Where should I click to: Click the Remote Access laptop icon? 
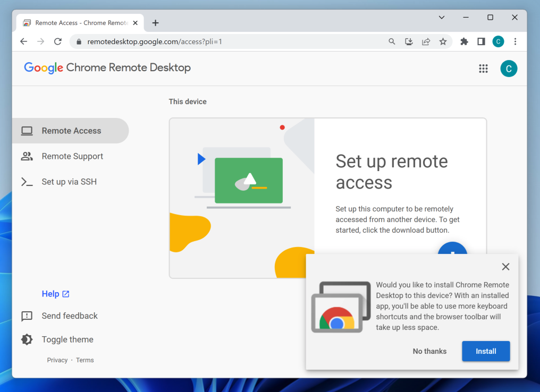pyautogui.click(x=27, y=131)
